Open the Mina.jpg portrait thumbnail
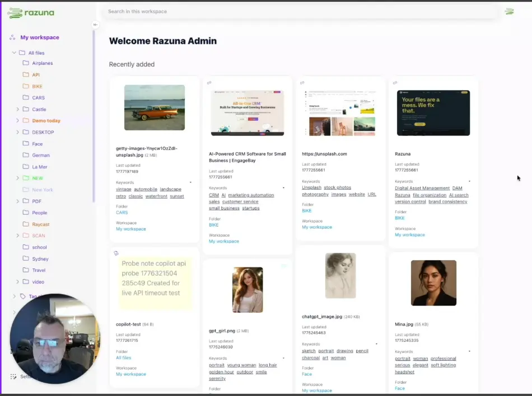The image size is (532, 396). point(433,283)
